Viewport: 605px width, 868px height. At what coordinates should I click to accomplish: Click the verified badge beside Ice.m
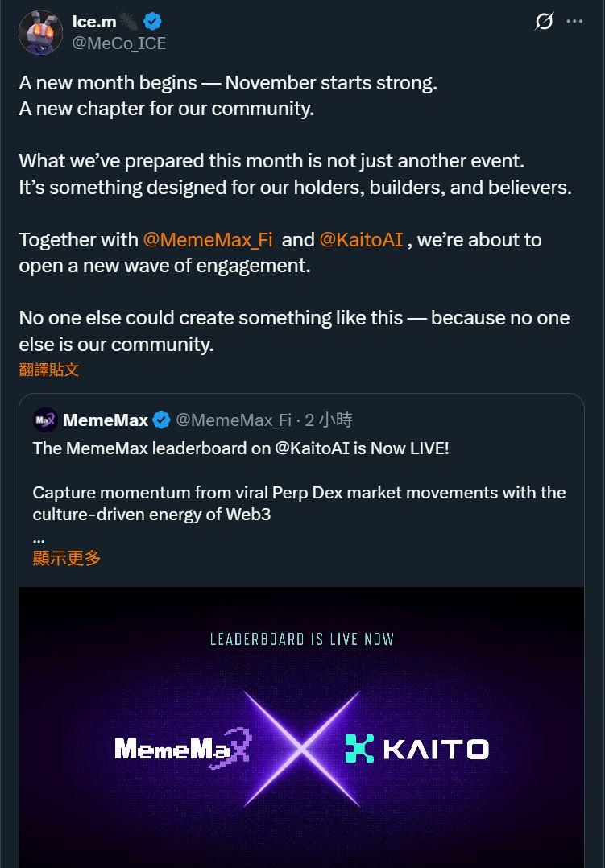point(152,22)
